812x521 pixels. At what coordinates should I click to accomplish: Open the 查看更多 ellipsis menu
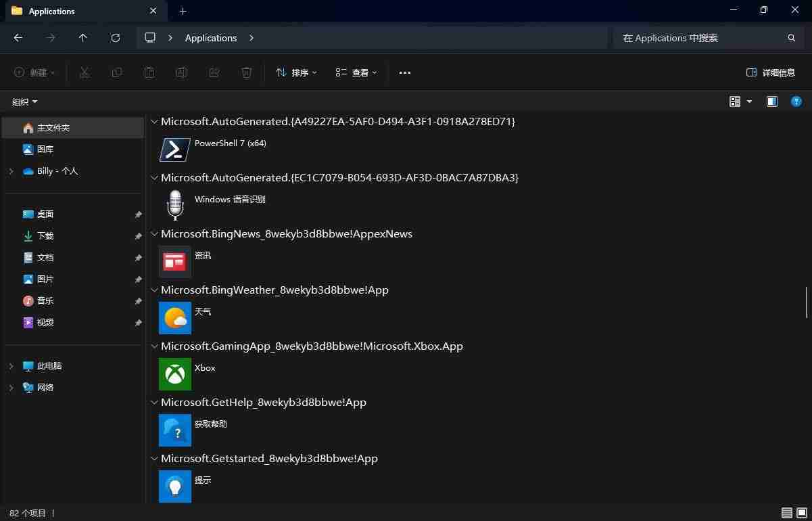404,72
